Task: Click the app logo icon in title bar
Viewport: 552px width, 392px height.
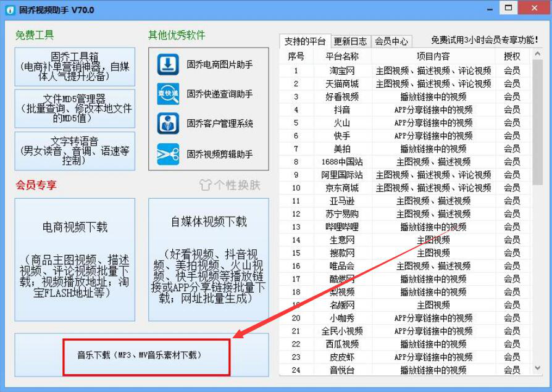Action: 10,10
